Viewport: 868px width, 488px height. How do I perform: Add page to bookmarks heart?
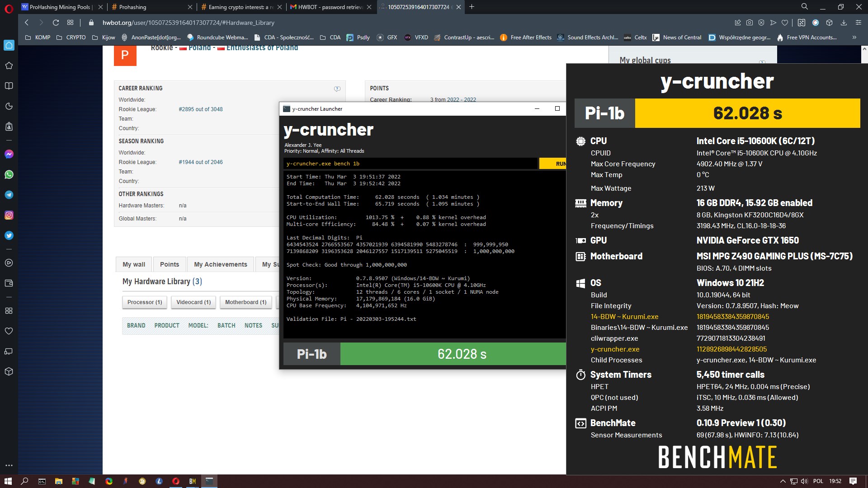[785, 23]
